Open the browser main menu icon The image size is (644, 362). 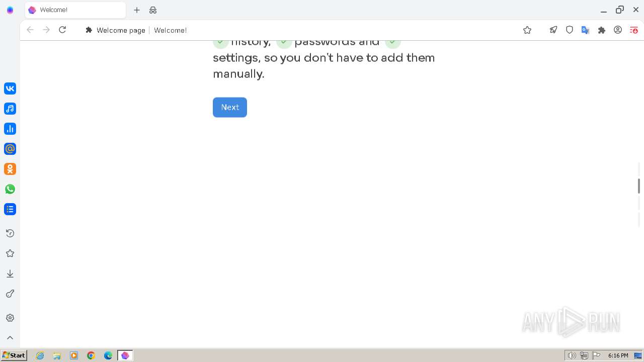pyautogui.click(x=634, y=30)
